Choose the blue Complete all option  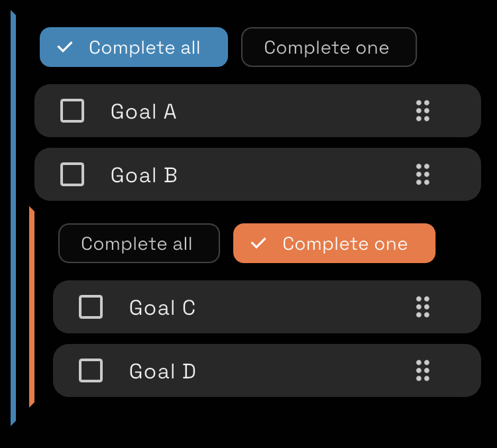pos(134,47)
